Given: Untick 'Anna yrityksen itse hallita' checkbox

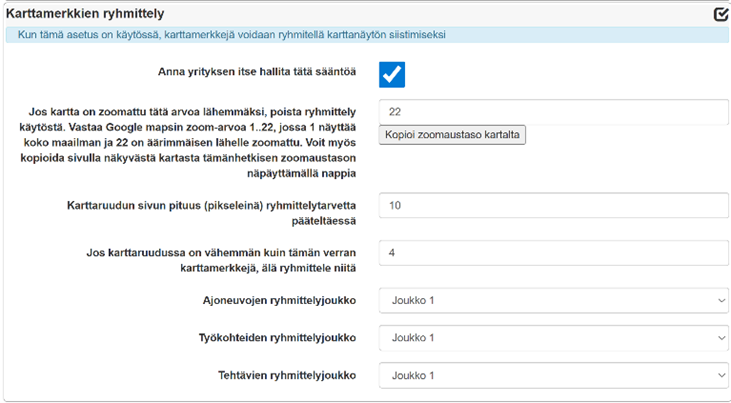Looking at the screenshot, I should pos(392,74).
